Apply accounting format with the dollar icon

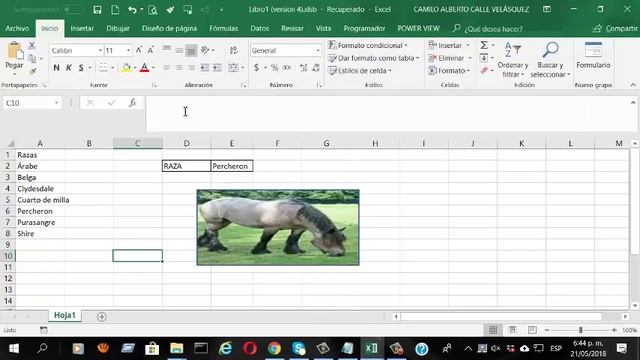[x=256, y=68]
